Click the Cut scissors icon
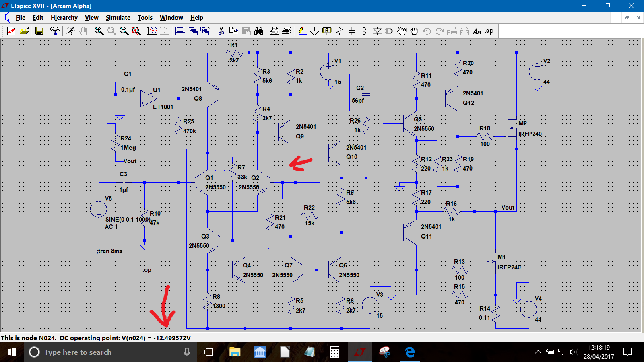This screenshot has height=362, width=644. tap(221, 31)
